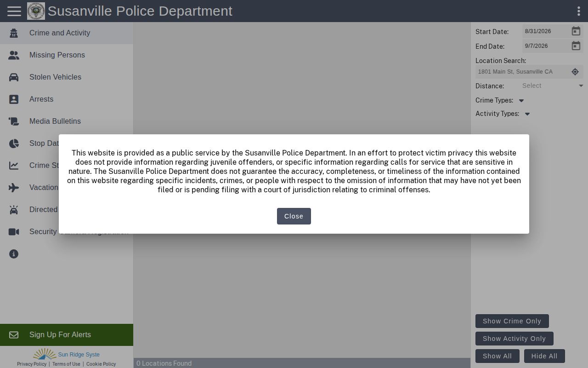
Task: Click the Start Date input field
Action: click(546, 31)
